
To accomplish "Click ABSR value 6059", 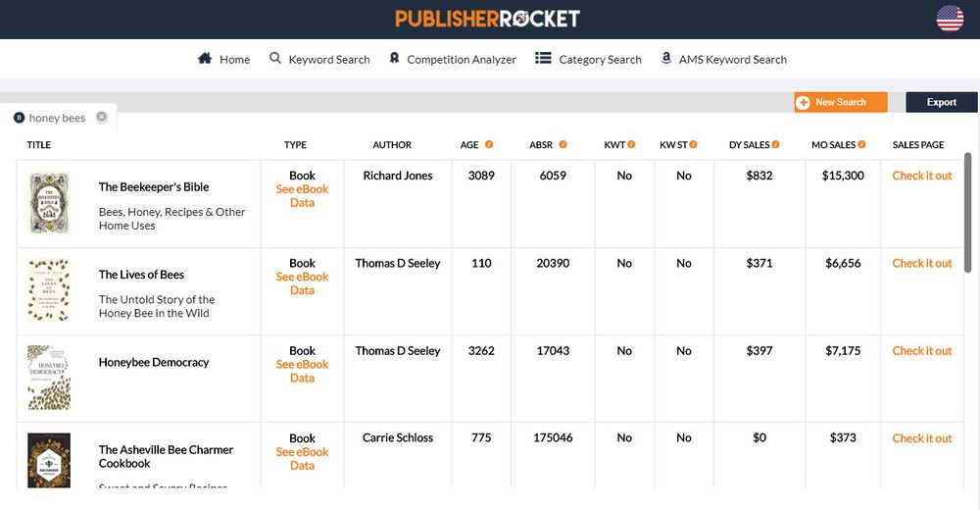I will coord(553,176).
